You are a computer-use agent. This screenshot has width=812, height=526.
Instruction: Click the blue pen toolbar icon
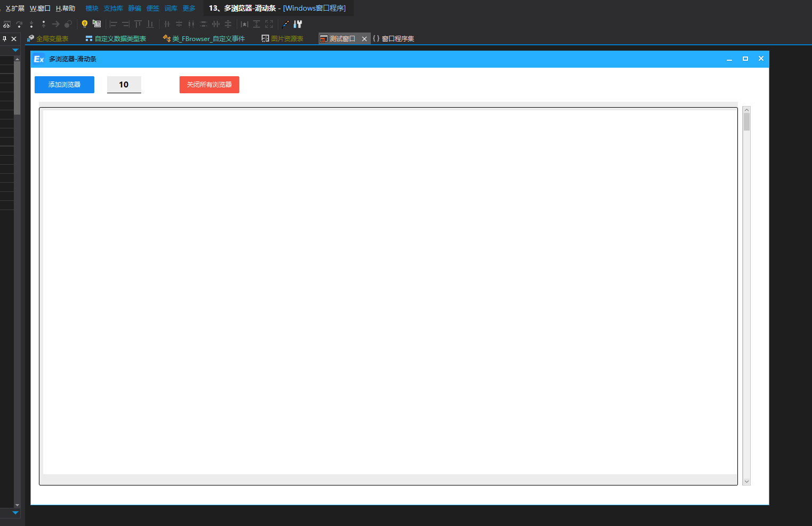coord(286,24)
